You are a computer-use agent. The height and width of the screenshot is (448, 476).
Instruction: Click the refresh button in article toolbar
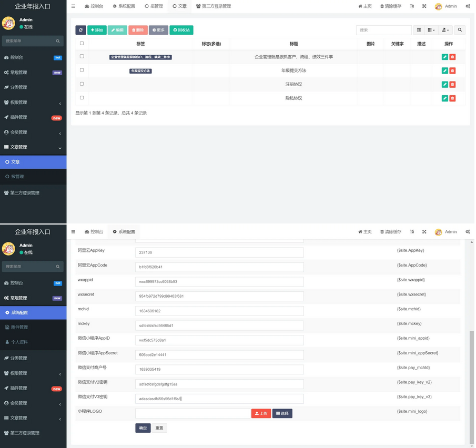coord(80,30)
